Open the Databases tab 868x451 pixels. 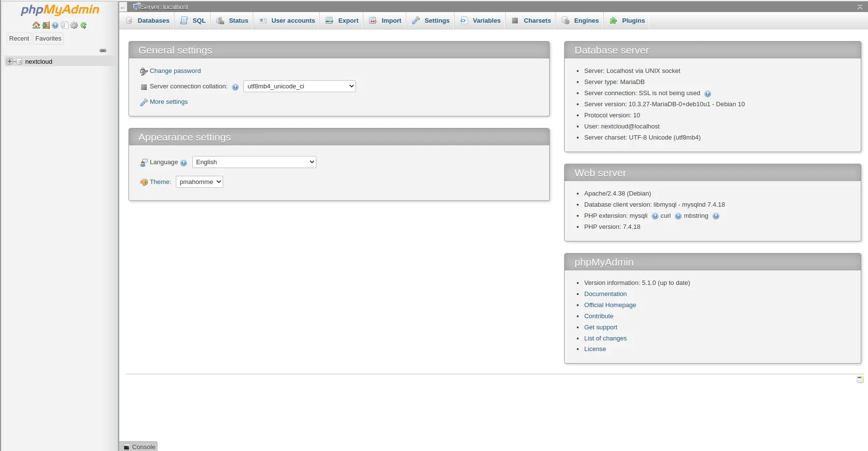pyautogui.click(x=147, y=21)
